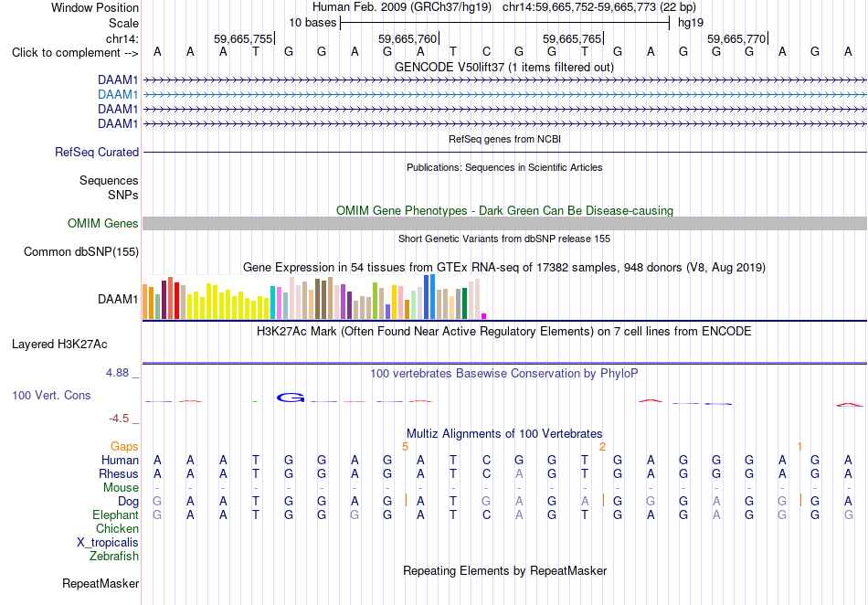Click the 'Elephant' species label

pyautogui.click(x=115, y=515)
